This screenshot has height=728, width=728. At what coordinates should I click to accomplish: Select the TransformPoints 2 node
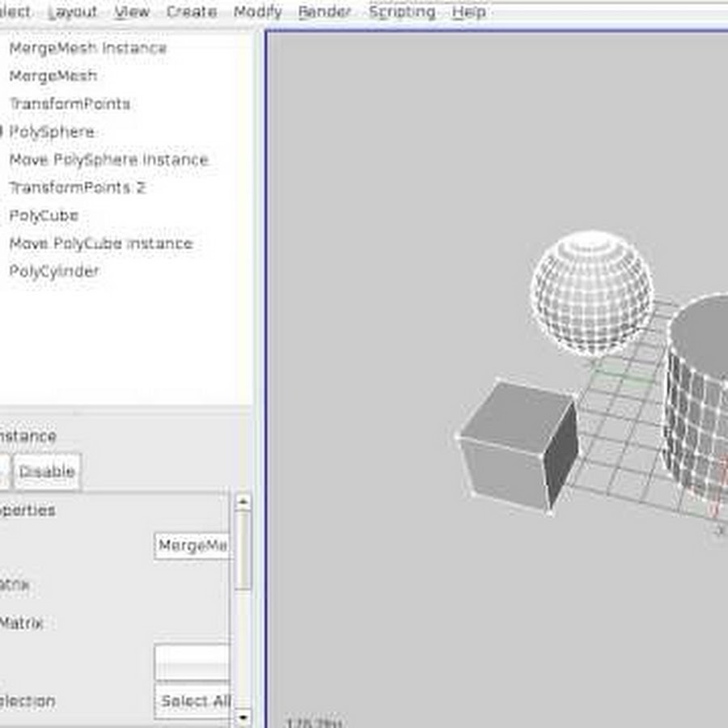(77, 188)
